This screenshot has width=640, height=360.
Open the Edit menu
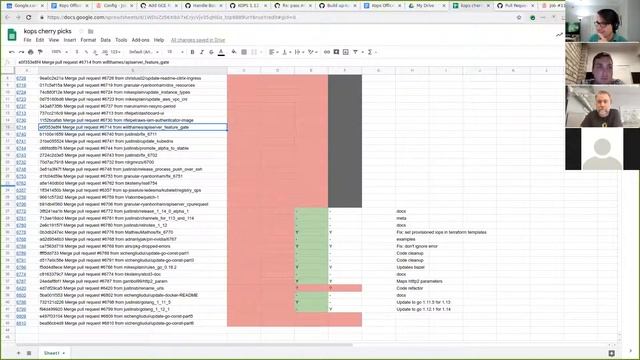click(x=40, y=40)
